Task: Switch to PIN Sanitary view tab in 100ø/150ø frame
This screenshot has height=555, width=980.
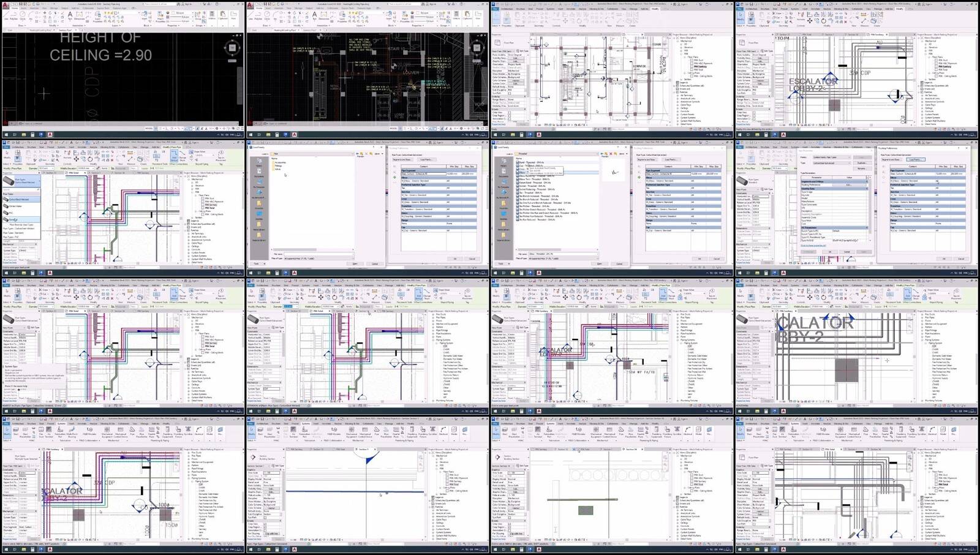Action: [x=52, y=449]
